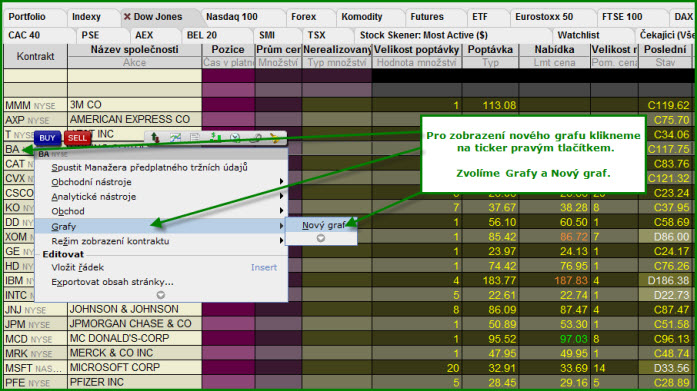Close the Dow Jones tab with X
The image size is (697, 391).
127,17
